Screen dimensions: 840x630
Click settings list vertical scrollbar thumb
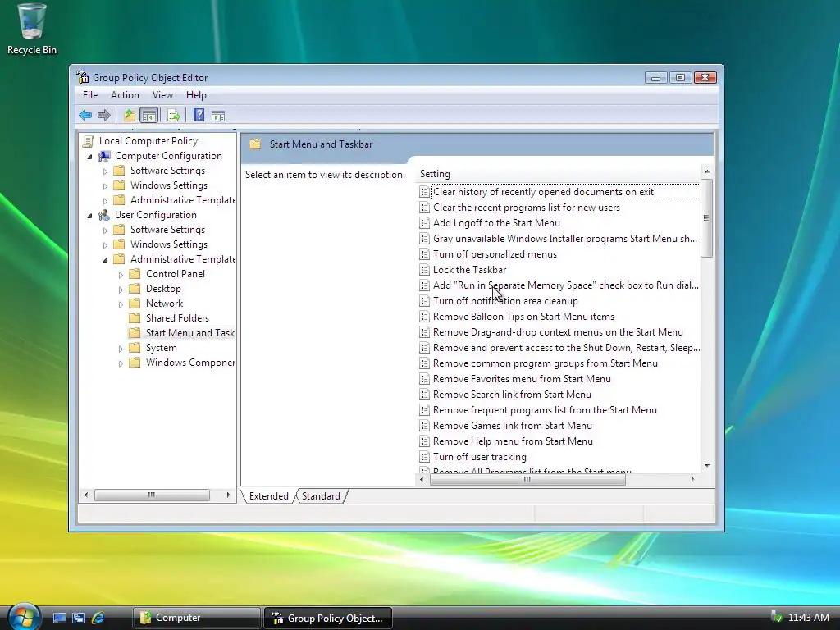tap(707, 218)
